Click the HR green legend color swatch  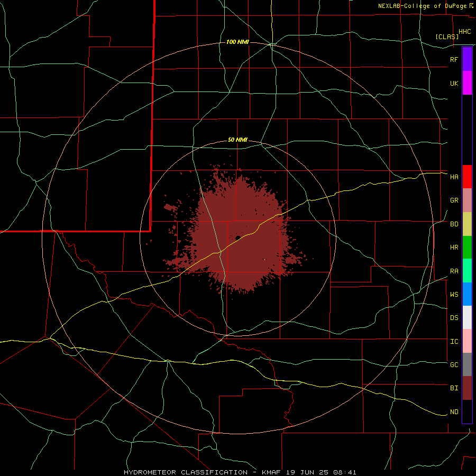(467, 248)
